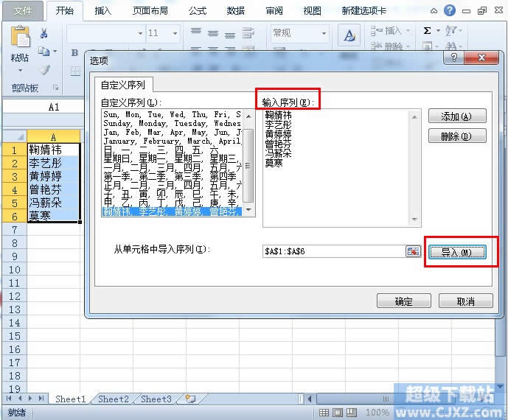Click the Excel Help question mark icon
This screenshot has height=420, width=508.
(449, 10)
